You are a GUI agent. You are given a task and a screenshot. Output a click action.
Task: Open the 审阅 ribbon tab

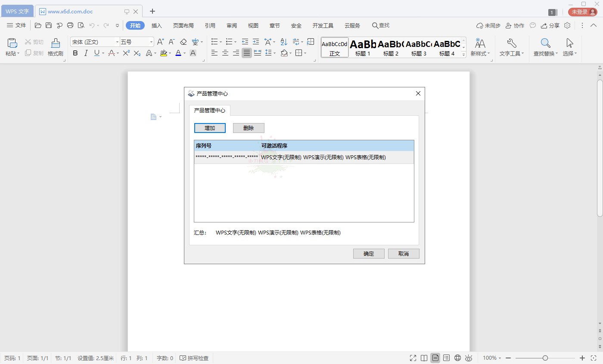(x=231, y=25)
